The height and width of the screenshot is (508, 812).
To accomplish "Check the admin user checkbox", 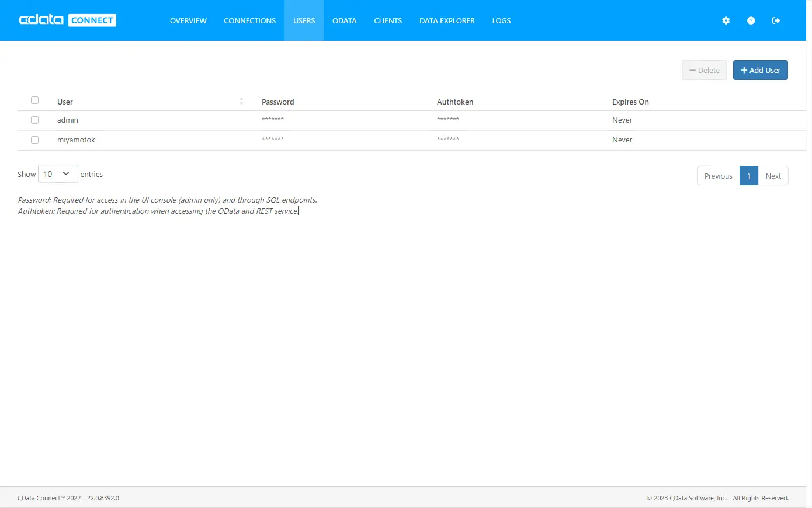I will tap(34, 120).
